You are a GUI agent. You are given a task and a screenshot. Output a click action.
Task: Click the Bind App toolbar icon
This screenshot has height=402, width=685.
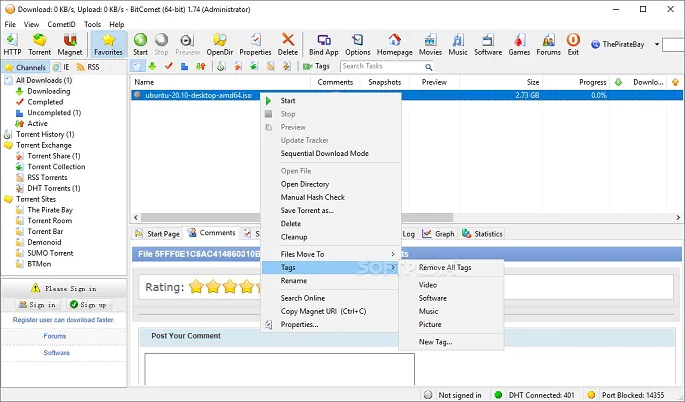324,44
